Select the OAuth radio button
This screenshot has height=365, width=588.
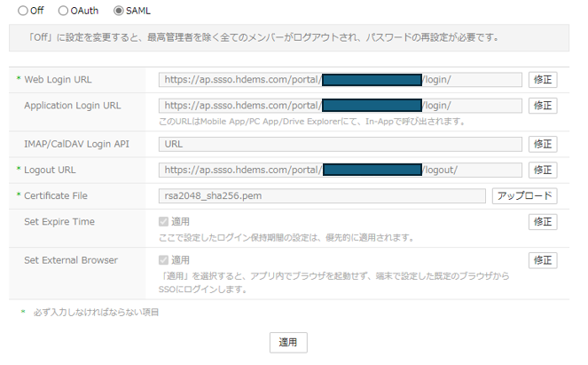point(63,11)
